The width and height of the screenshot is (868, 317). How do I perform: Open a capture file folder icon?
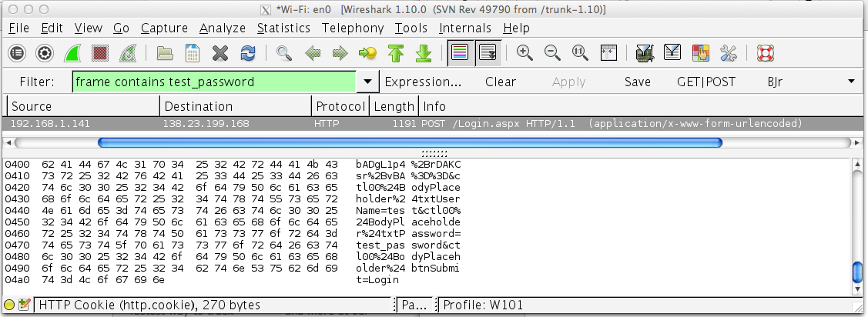click(165, 53)
